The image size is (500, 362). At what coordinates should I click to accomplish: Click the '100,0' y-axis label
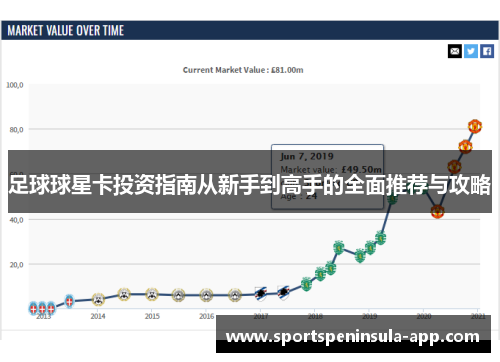[x=15, y=85]
